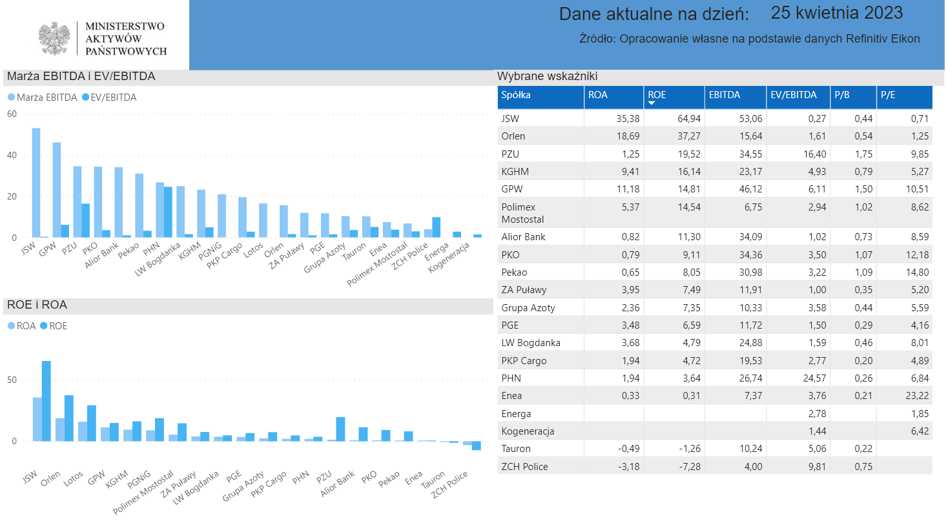Click the ROA legend dot in ROE i ROA chart
948x523 pixels.
[x=11, y=326]
